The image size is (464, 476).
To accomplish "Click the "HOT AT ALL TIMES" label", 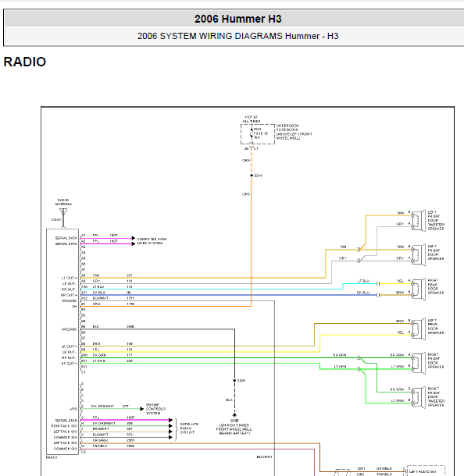I will (x=252, y=119).
